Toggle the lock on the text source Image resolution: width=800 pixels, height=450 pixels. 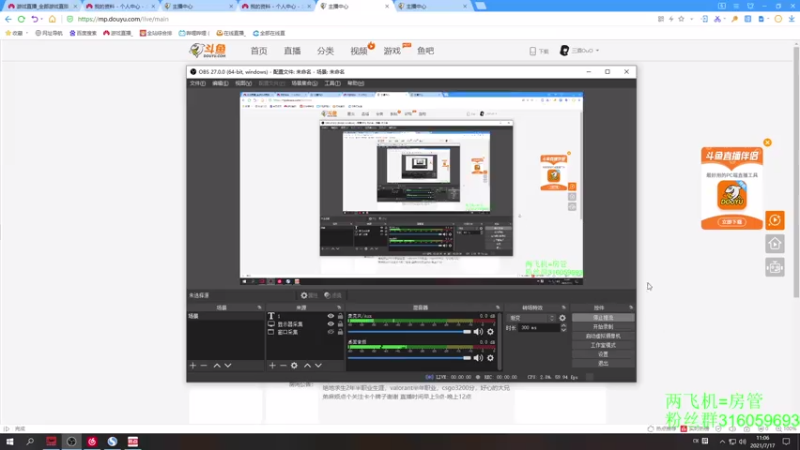340,316
